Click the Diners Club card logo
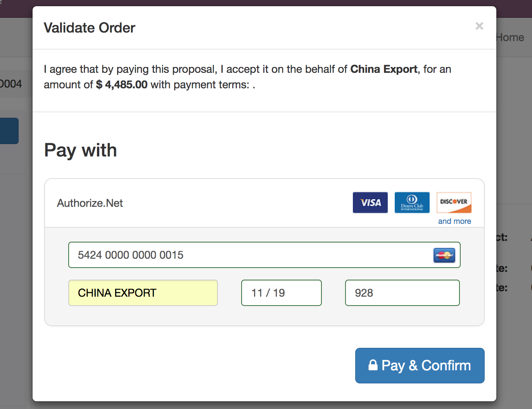This screenshot has height=409, width=532. (412, 203)
